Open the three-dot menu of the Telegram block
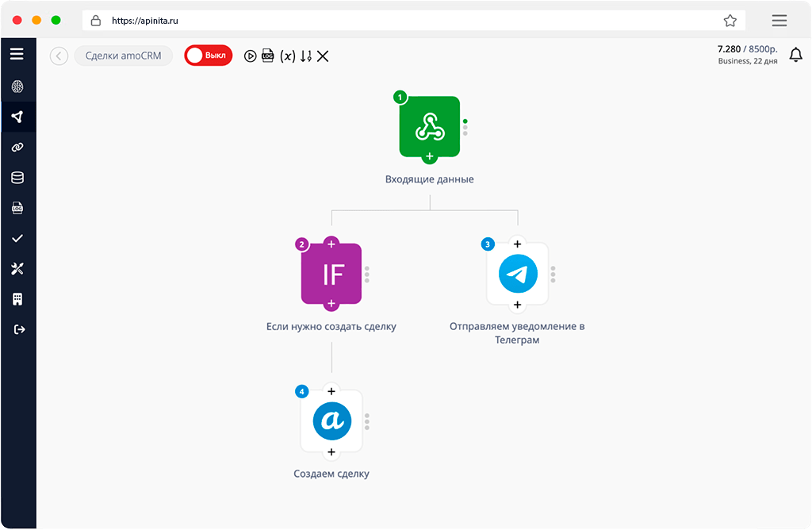 tap(553, 275)
